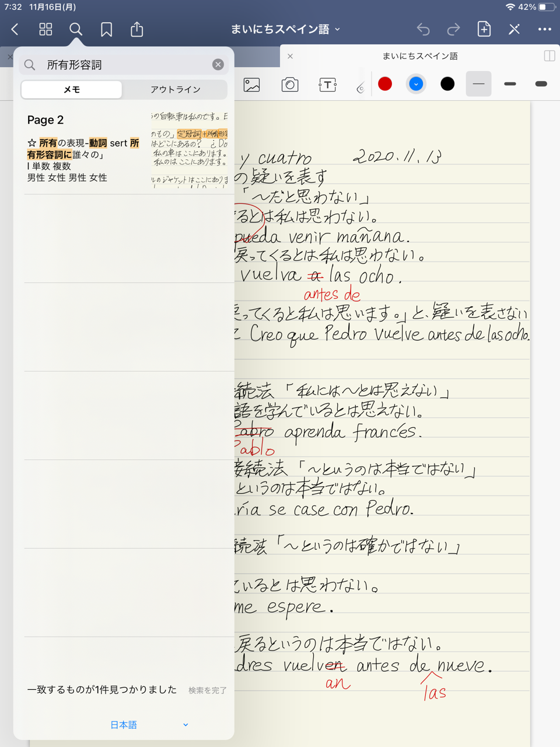560x747 pixels.
Task: Toggle the split view icon
Action: (549, 56)
